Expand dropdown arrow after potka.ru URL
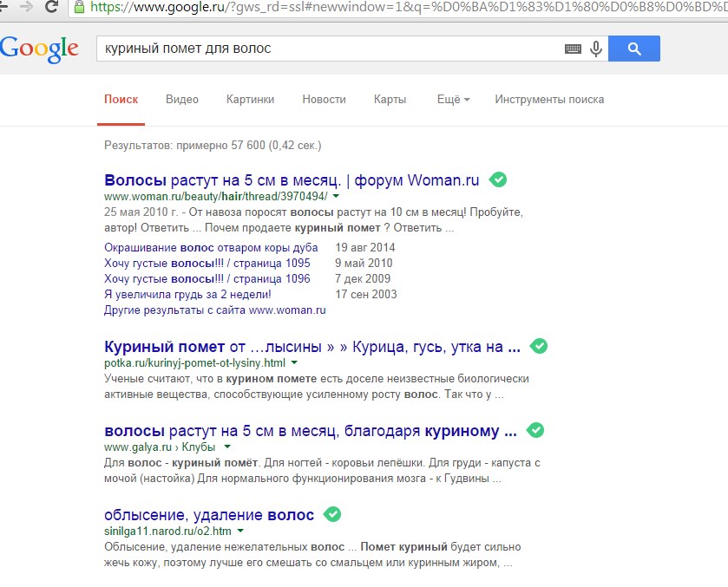Image resolution: width=728 pixels, height=587 pixels. [x=294, y=363]
